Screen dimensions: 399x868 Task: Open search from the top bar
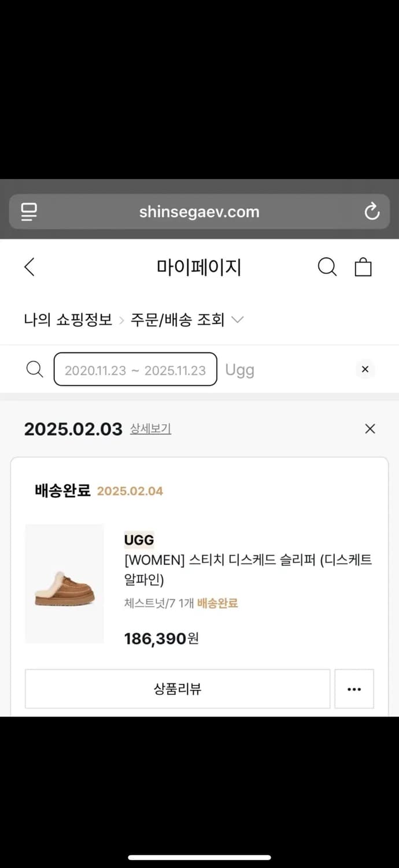coord(327,267)
